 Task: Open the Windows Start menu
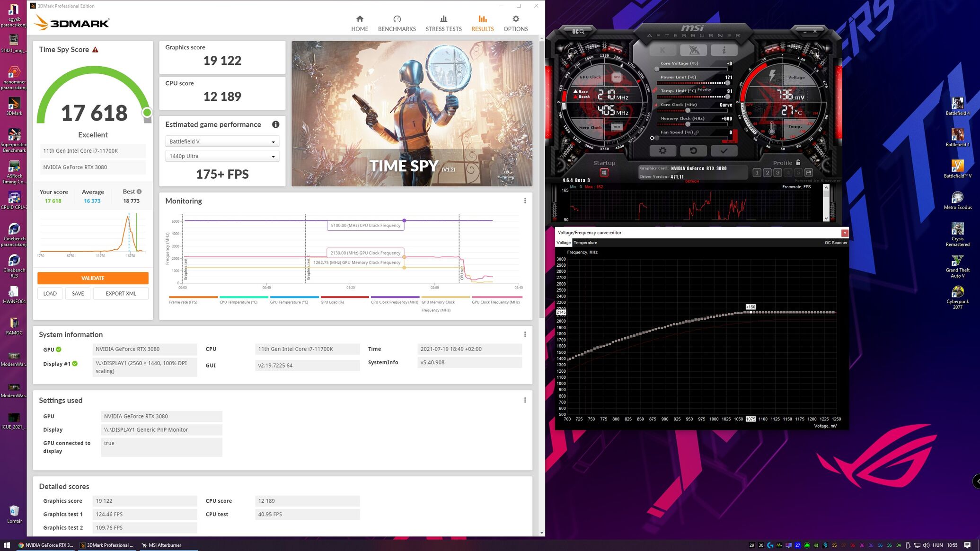[x=7, y=545]
